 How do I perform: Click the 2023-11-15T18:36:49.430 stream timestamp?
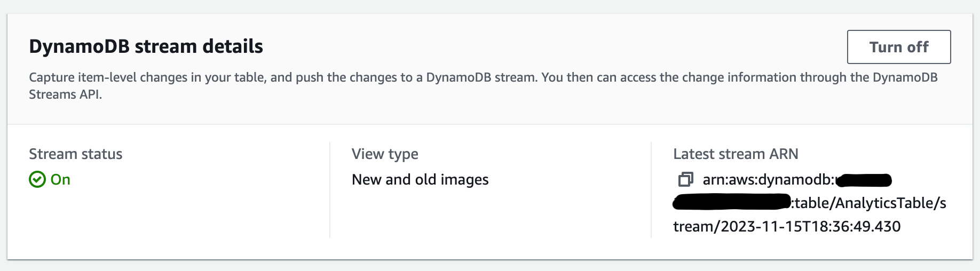pos(810,227)
